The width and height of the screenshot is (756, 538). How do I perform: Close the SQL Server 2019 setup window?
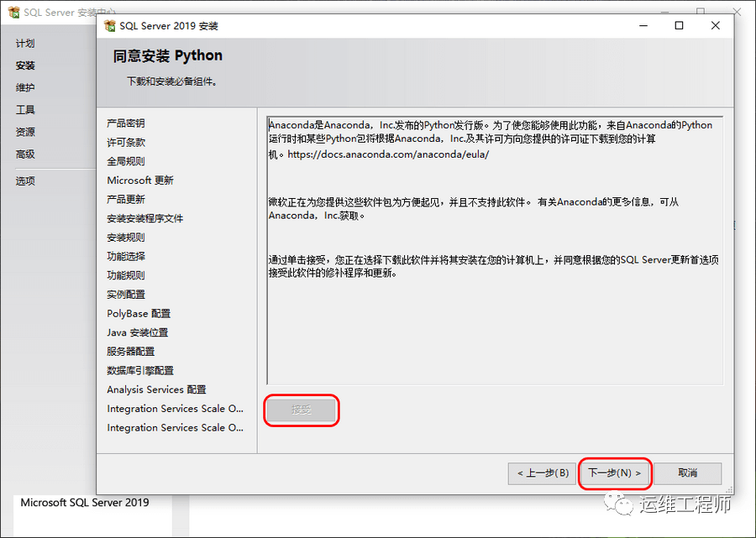(716, 25)
